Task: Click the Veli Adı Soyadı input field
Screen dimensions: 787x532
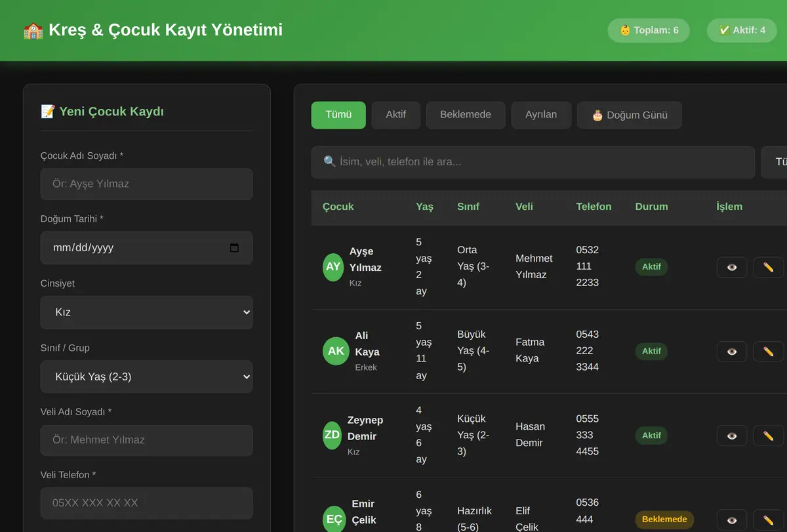Action: click(147, 440)
